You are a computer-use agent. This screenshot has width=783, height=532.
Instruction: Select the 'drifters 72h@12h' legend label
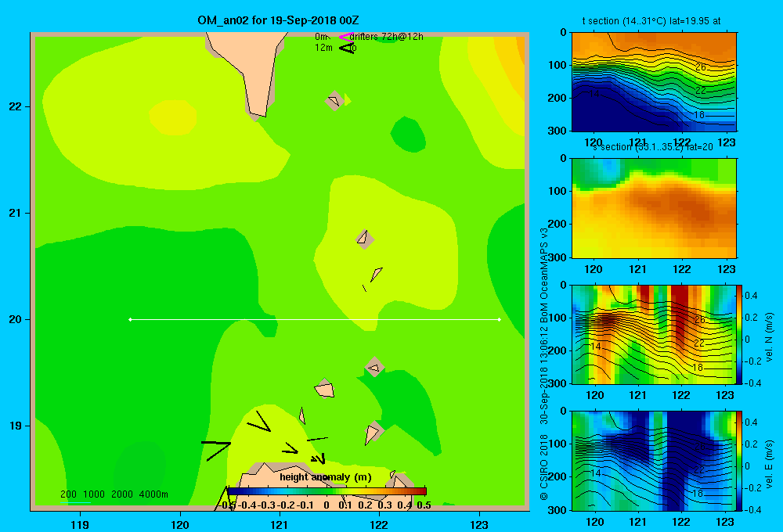[x=386, y=37]
